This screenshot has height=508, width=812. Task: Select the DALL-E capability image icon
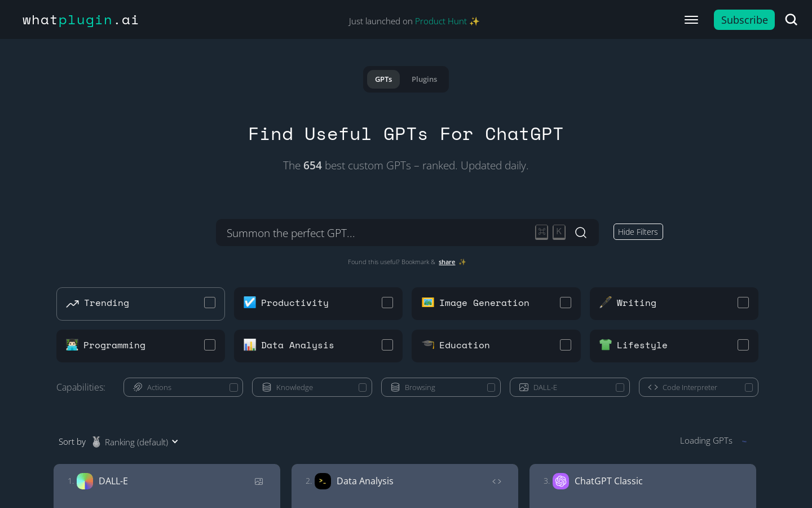coord(522,387)
